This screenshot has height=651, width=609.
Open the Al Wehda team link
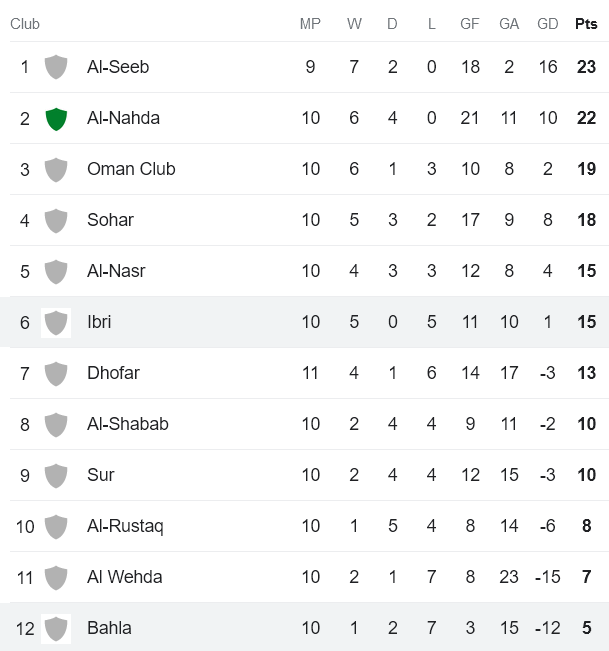124,577
